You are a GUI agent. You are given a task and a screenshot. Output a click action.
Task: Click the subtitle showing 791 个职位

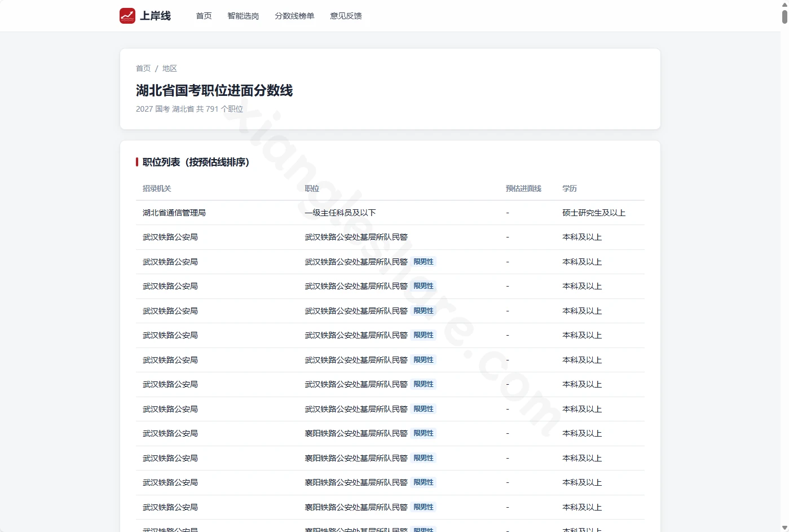189,109
